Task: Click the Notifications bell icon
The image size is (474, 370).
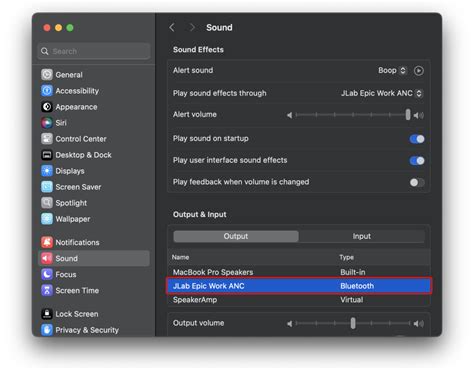Action: point(47,242)
